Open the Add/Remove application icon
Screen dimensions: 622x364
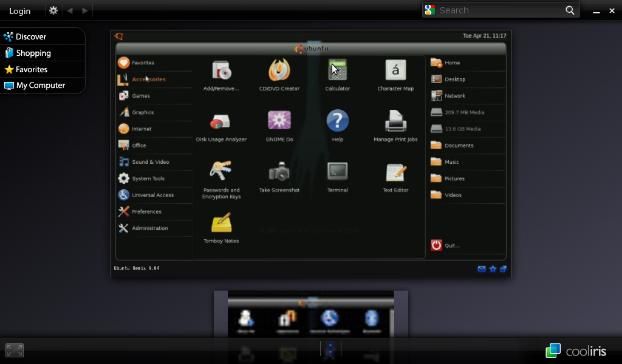click(x=221, y=72)
